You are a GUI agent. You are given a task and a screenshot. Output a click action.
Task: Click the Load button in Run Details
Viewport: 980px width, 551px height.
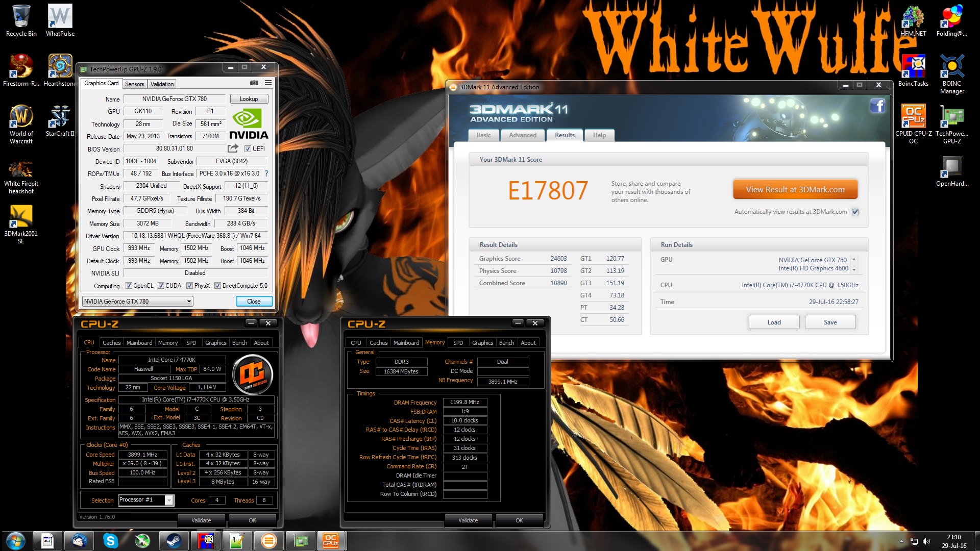point(774,322)
